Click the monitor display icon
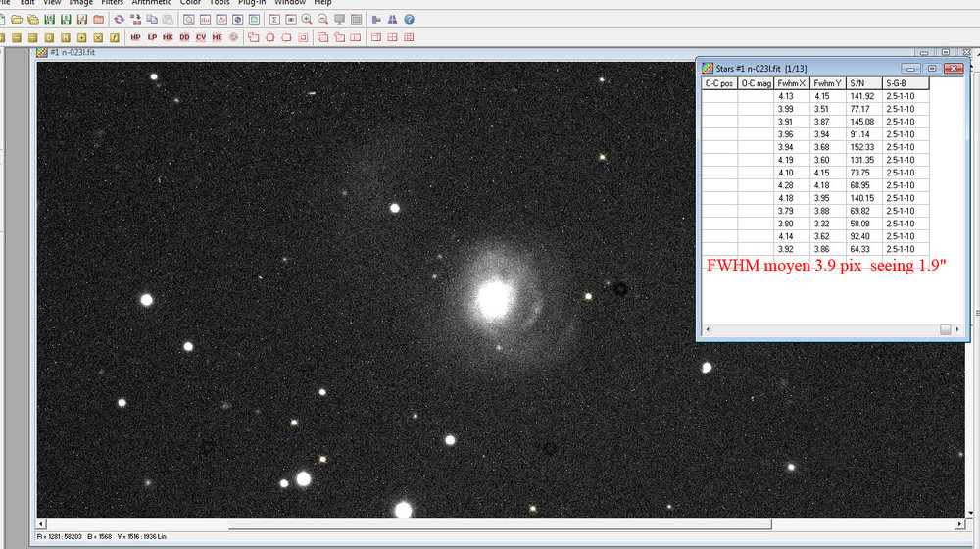 tap(339, 20)
